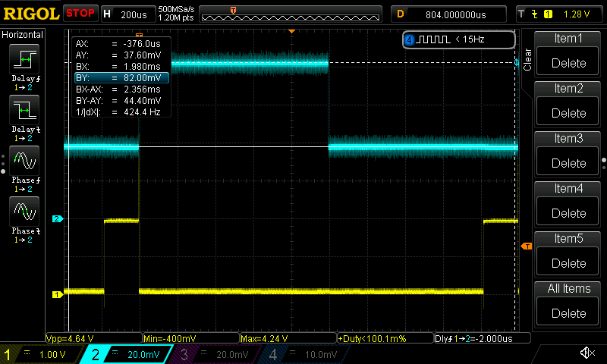Click the AX cursor value -376.0us
The height and width of the screenshot is (364, 607).
[x=142, y=44]
